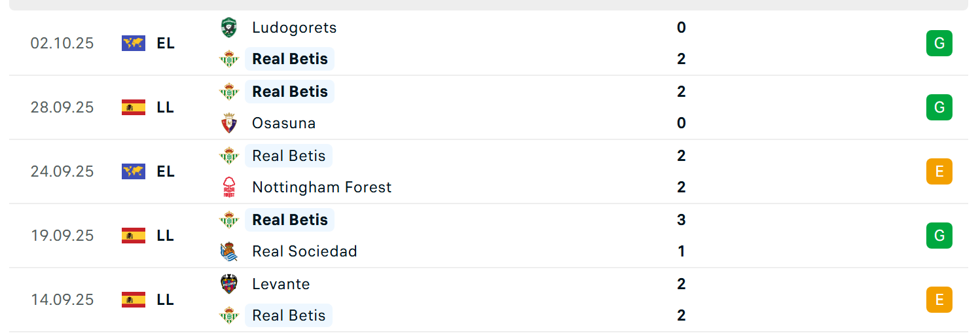
Task: Click green G badge for Ludogorets match
Action: tap(939, 43)
